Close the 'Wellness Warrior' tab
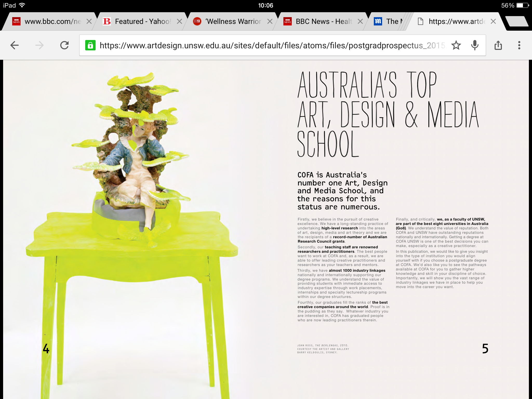 270,22
